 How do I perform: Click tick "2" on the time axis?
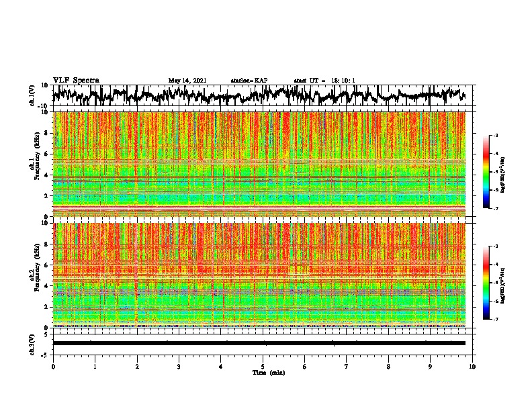(137, 367)
